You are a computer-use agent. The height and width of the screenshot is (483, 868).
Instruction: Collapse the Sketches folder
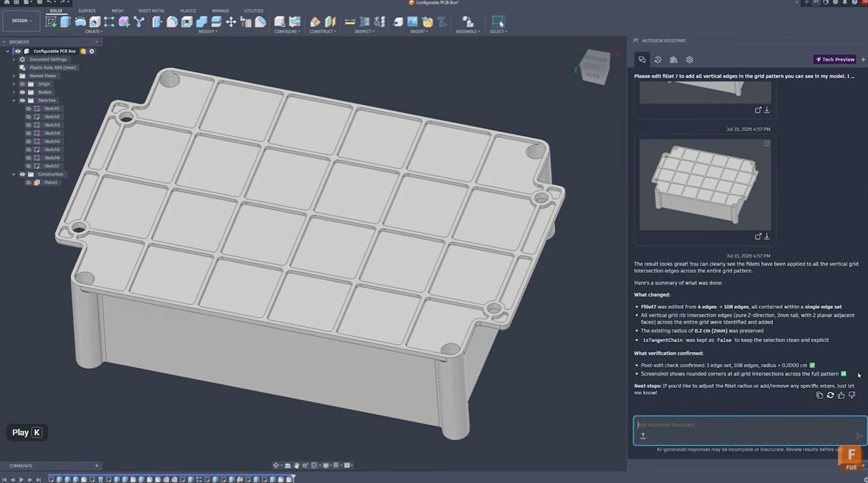[x=14, y=101]
